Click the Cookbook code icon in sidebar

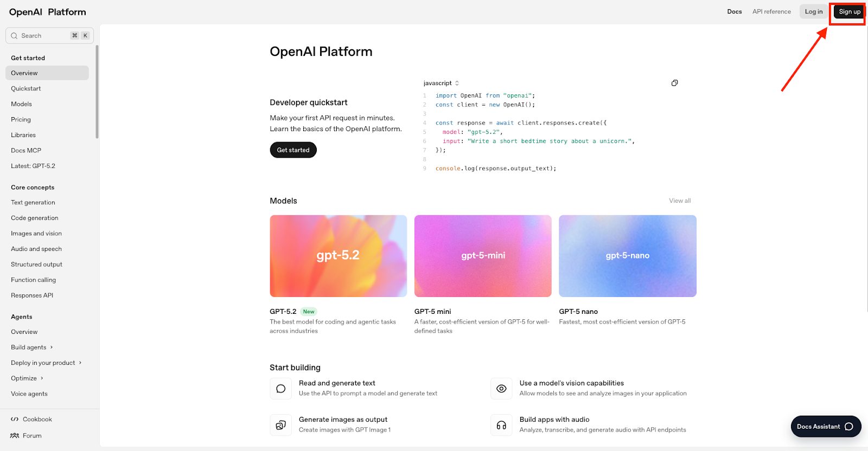(x=15, y=419)
